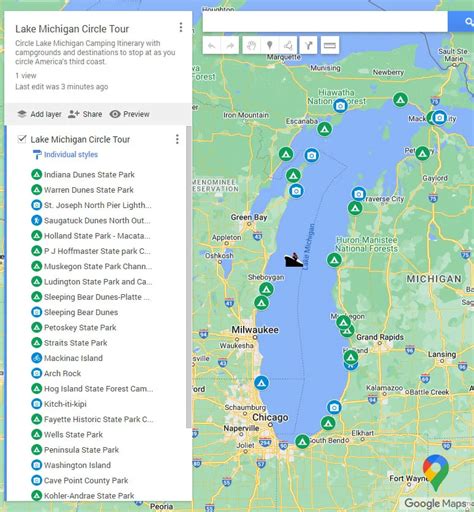Open the layer options three-dot menu

point(177,139)
